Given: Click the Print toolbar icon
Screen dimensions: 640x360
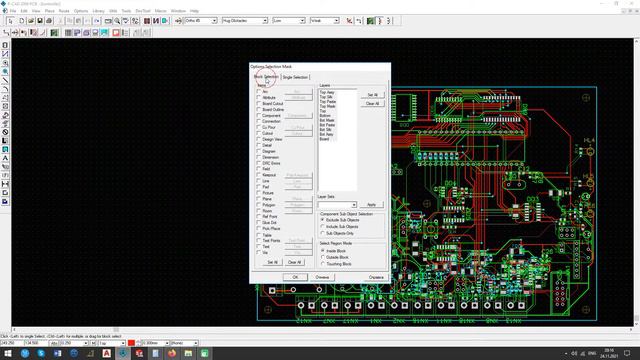Looking at the screenshot, I should (x=49, y=21).
